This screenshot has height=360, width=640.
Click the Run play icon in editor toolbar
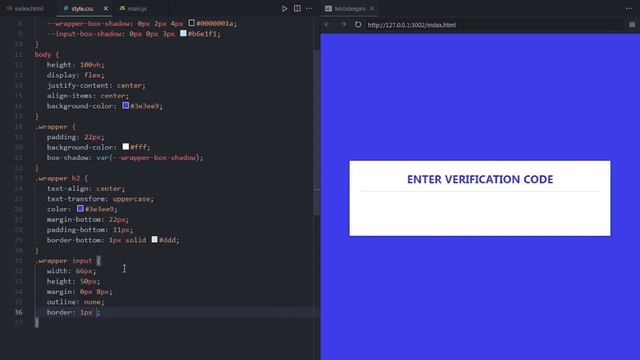pos(284,9)
